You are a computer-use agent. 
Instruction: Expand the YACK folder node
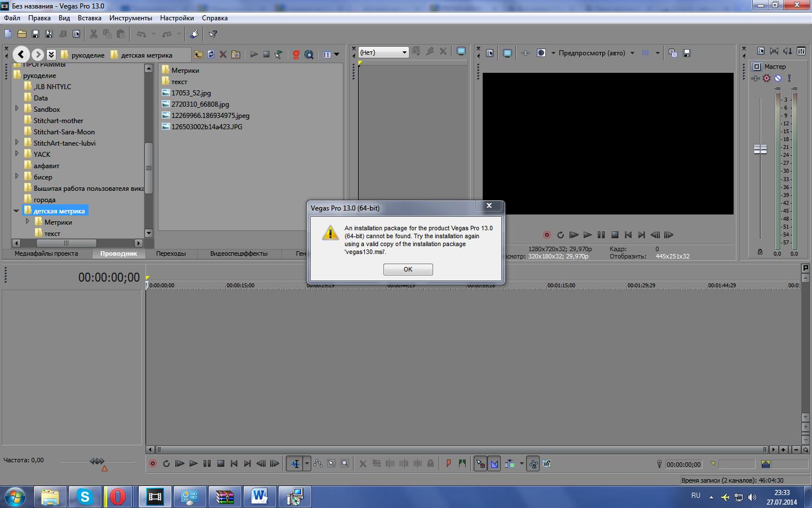16,154
